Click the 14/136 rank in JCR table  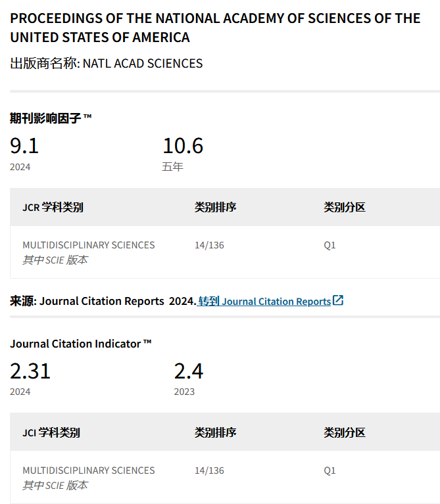209,245
